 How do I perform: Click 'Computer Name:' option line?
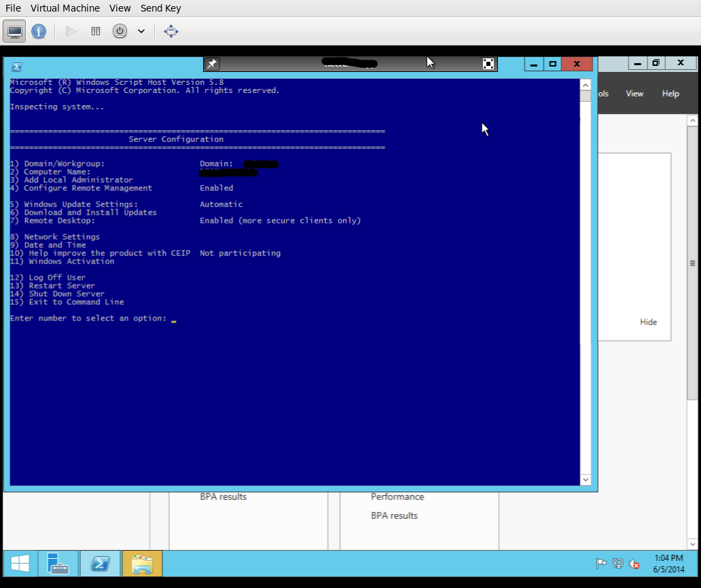(50, 172)
